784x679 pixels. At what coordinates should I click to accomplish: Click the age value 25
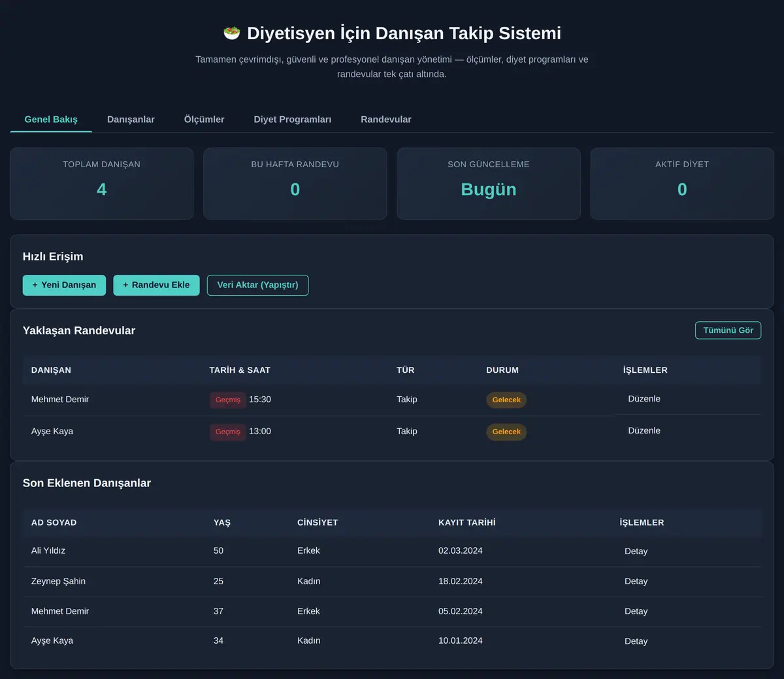[218, 581]
